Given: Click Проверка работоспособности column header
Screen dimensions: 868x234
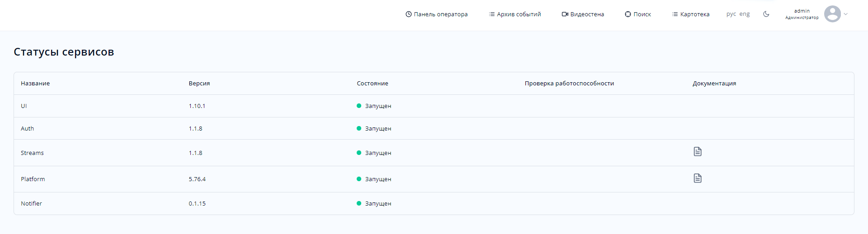Looking at the screenshot, I should (569, 84).
